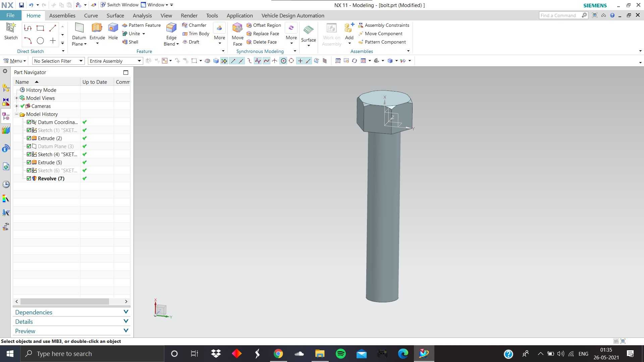Open Google Chrome from the taskbar

click(x=278, y=354)
